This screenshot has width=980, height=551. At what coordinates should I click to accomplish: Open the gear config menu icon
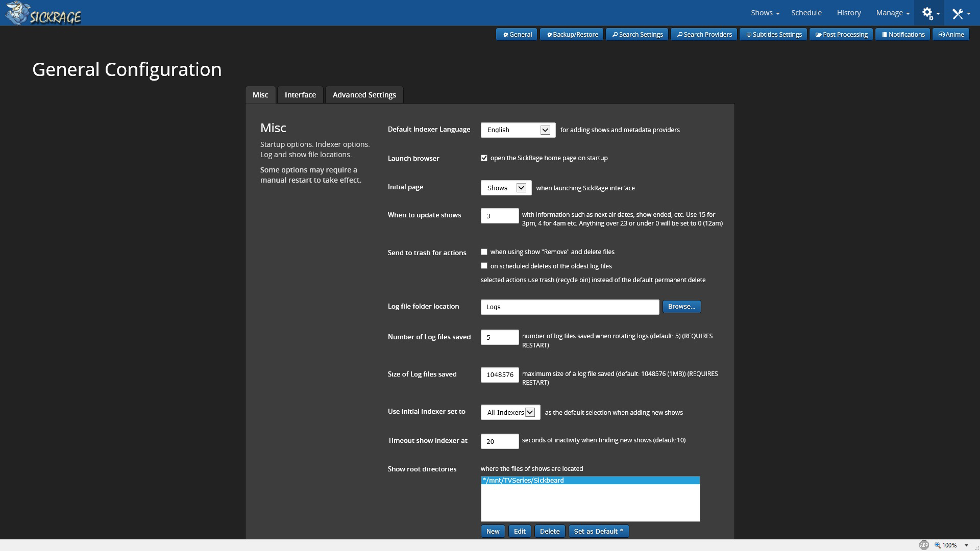tap(928, 13)
